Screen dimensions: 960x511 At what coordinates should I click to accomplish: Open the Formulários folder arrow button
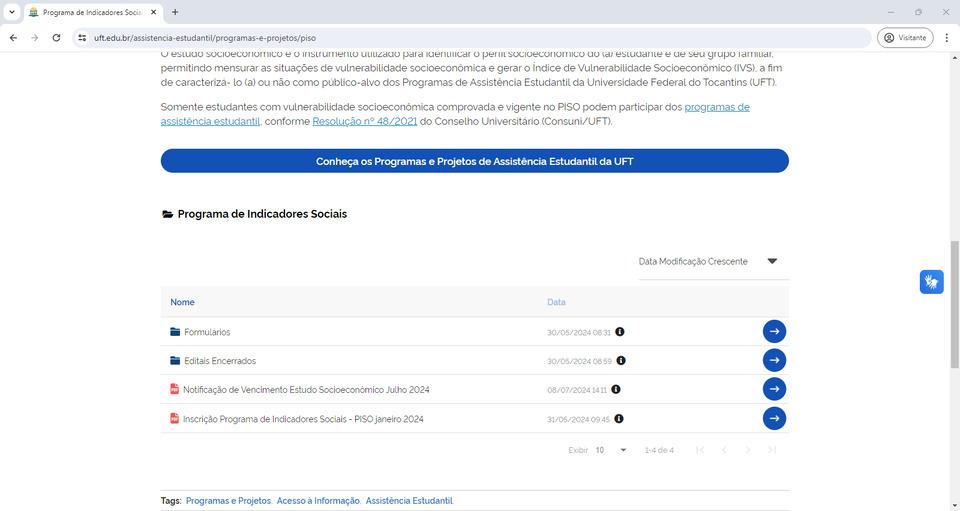coord(774,331)
